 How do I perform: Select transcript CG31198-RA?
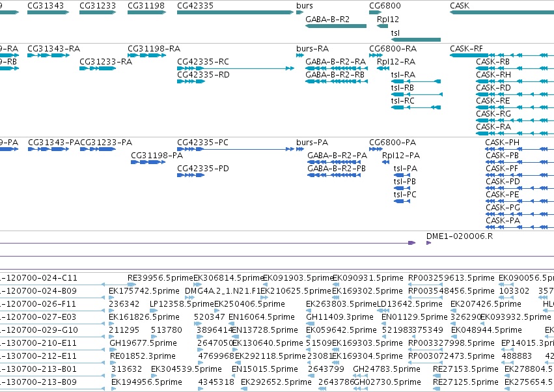[x=146, y=55]
